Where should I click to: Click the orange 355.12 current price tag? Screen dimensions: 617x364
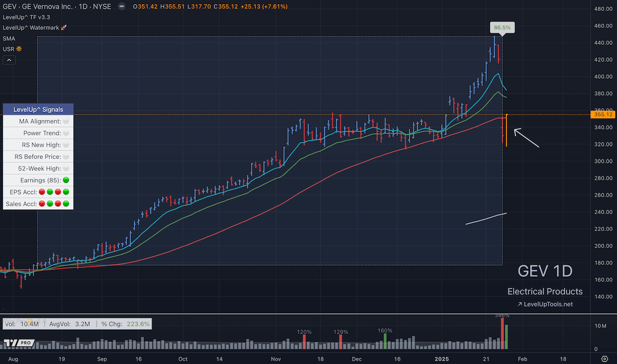coord(603,114)
